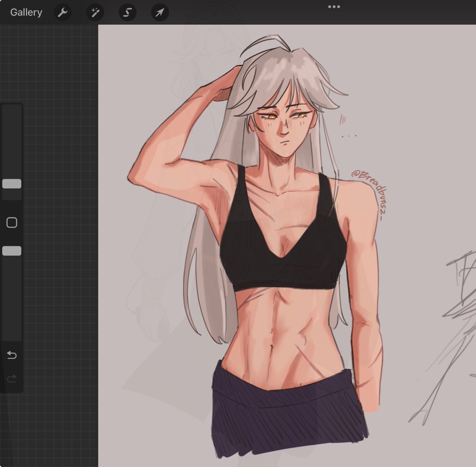Activate the Transform arrow tool

[x=160, y=13]
